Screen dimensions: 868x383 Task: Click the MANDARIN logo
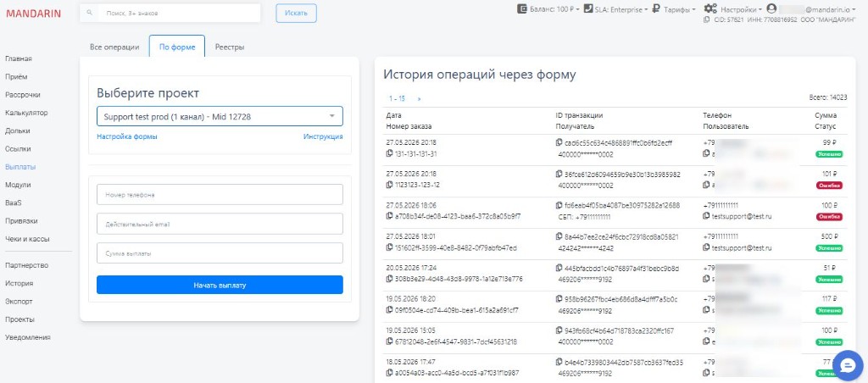[x=34, y=14]
